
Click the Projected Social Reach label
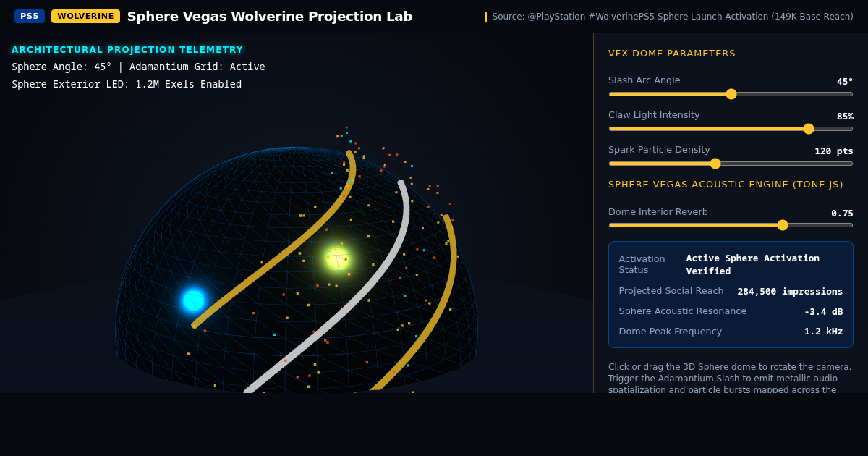671,291
